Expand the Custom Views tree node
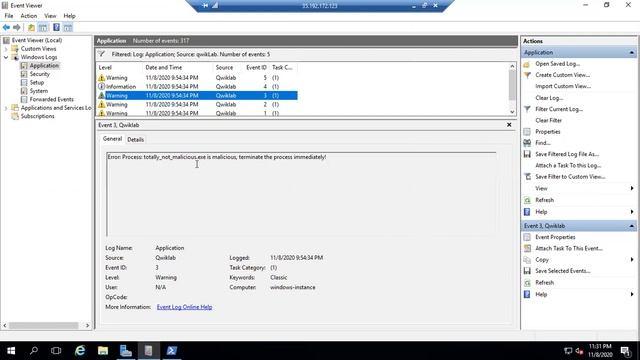 click(x=6, y=49)
